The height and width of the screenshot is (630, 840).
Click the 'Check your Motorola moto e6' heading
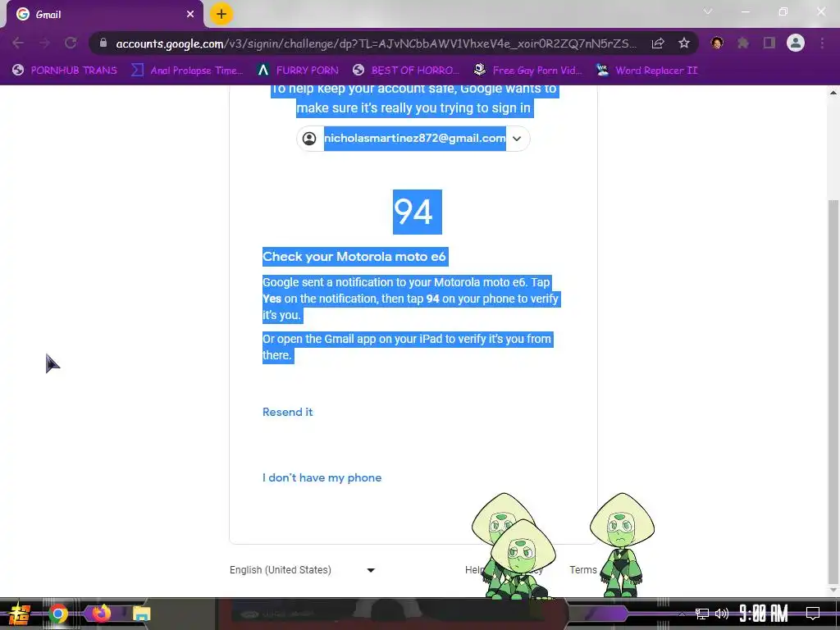(354, 257)
